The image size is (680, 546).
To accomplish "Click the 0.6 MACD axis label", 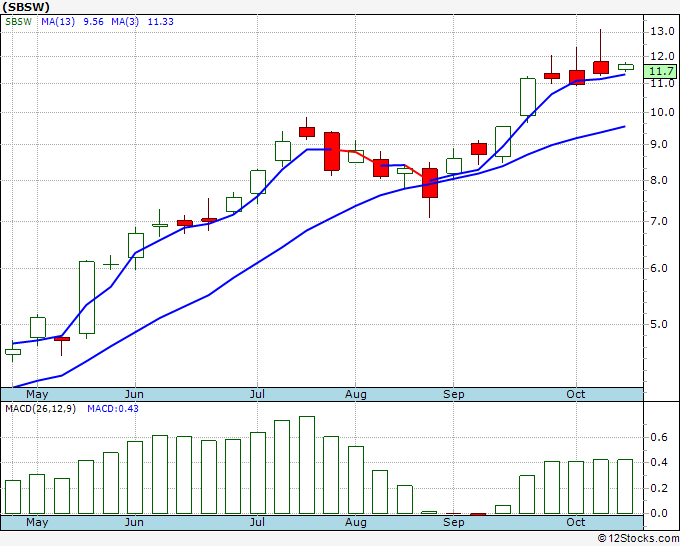I will [659, 437].
